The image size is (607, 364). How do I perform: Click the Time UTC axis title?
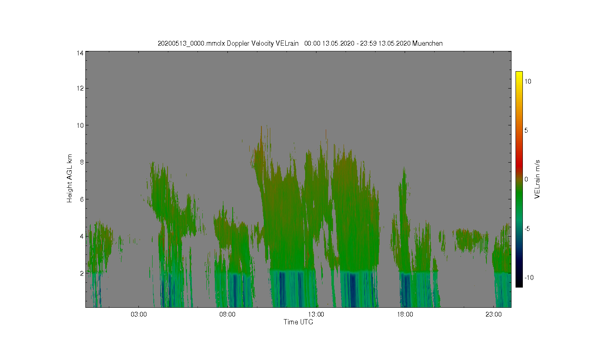point(298,322)
